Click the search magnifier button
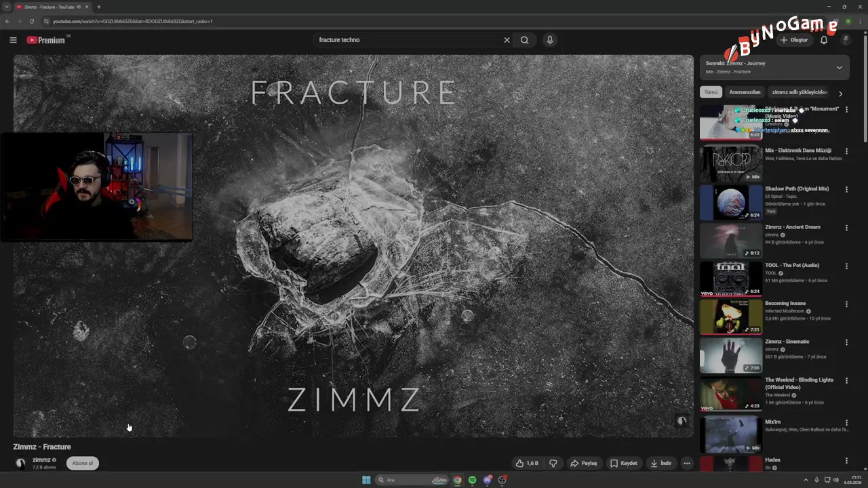Screen dimensions: 868x488 click(x=524, y=40)
